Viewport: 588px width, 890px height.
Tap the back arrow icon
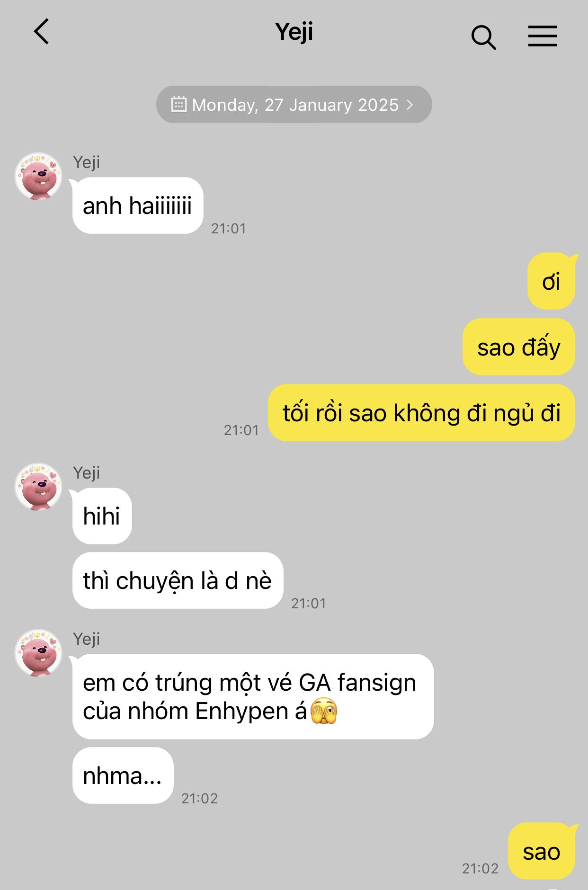coord(41,32)
